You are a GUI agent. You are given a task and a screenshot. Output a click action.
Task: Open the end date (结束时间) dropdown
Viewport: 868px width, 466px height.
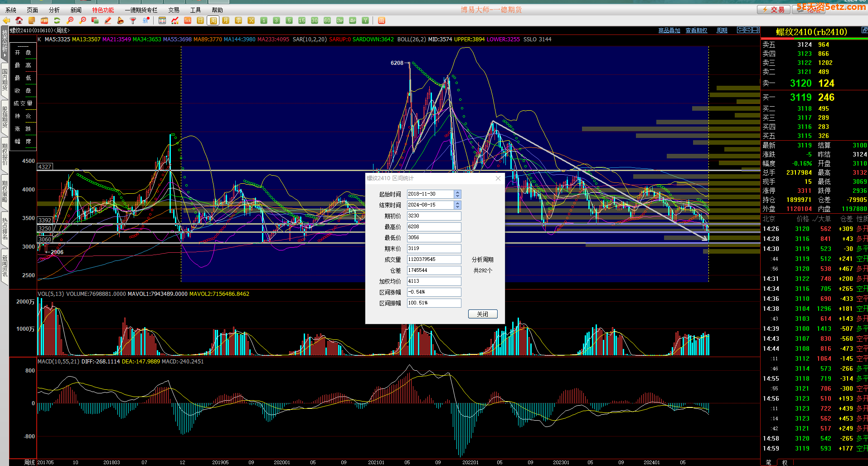click(457, 205)
